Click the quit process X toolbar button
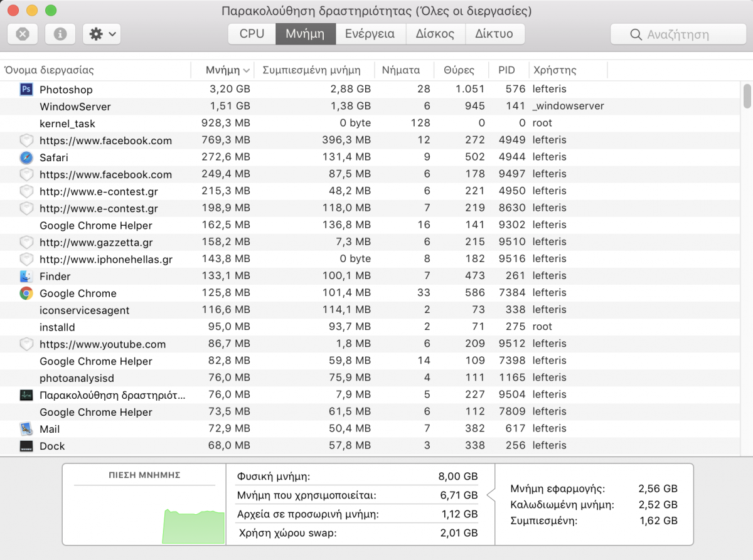Viewport: 753px width, 560px height. coord(23,34)
